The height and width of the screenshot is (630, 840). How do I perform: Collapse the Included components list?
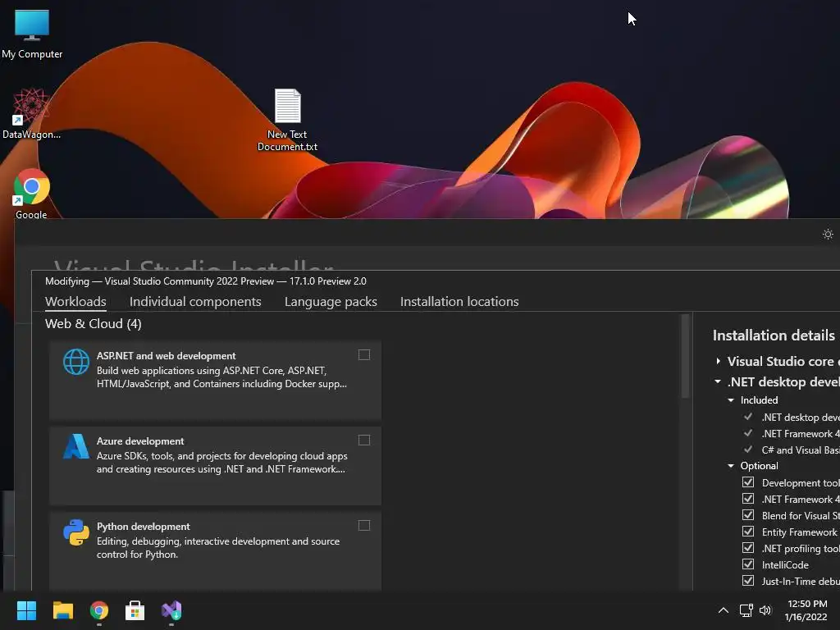(731, 400)
